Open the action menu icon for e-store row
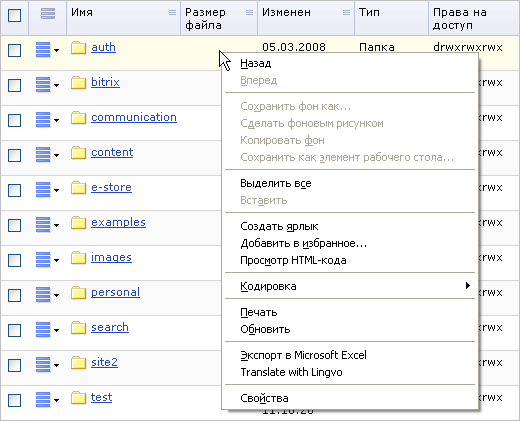This screenshot has width=520, height=421. click(47, 190)
